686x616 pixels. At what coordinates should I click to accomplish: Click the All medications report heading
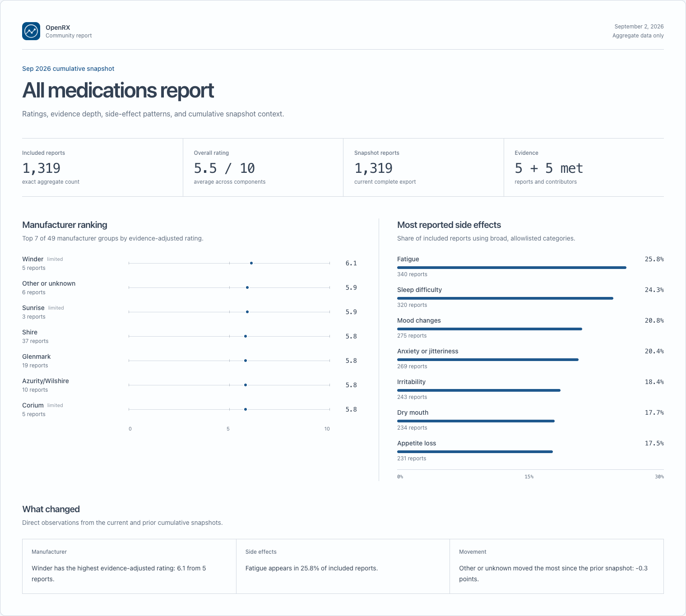118,90
